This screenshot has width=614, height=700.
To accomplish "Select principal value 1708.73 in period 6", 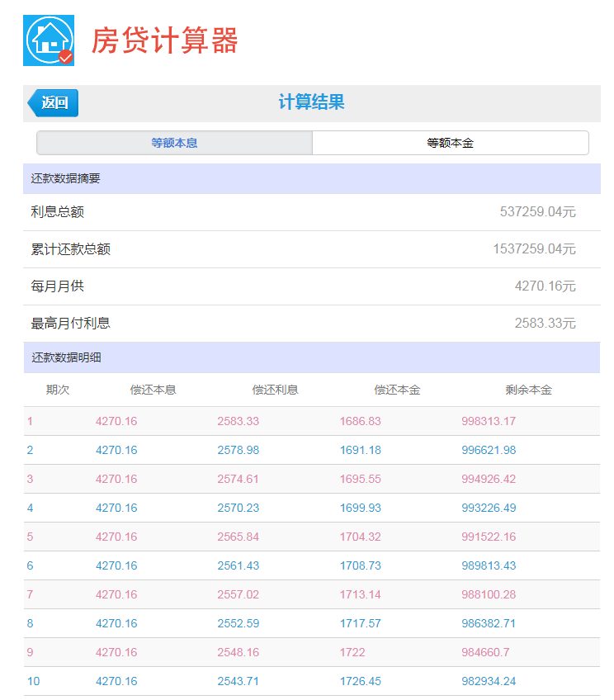I will click(x=360, y=565).
